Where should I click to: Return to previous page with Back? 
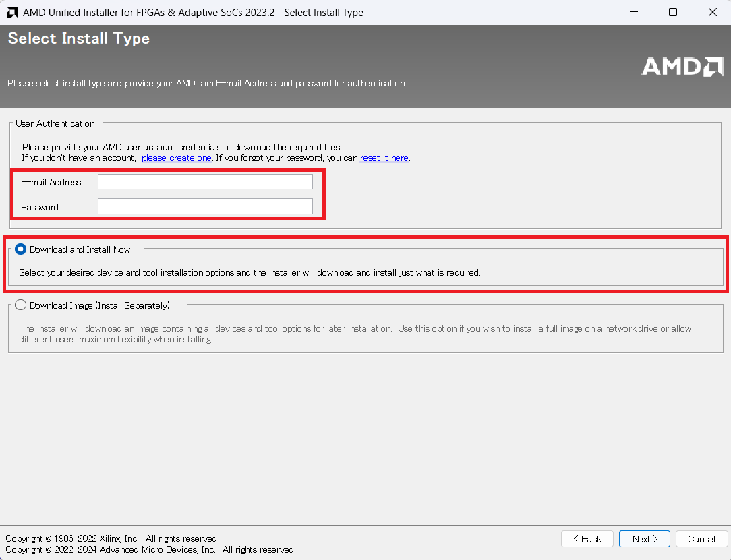tap(587, 539)
